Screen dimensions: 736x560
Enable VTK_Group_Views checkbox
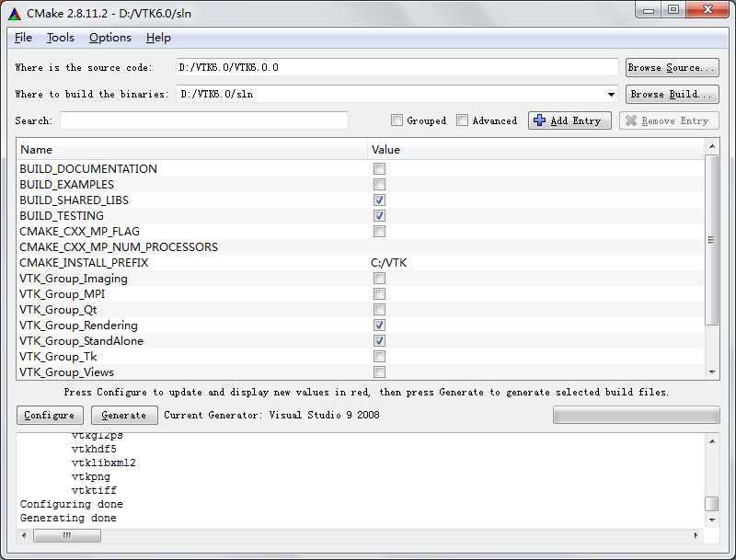(379, 371)
